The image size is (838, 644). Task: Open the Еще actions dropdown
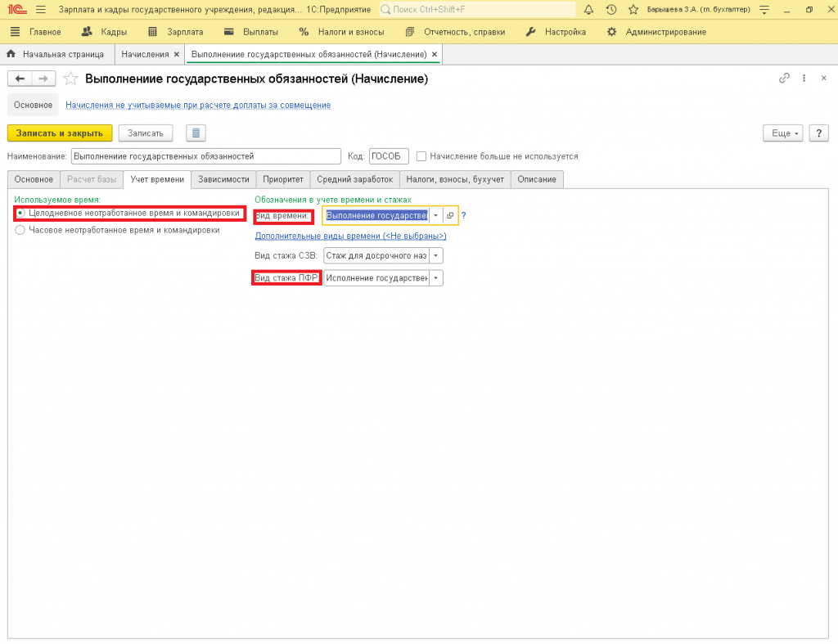pos(783,133)
